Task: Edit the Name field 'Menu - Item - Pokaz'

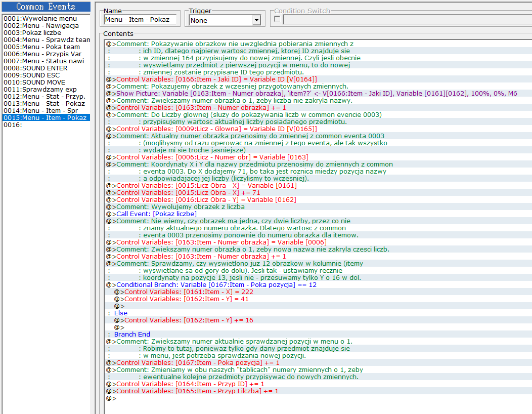Action: pos(140,20)
